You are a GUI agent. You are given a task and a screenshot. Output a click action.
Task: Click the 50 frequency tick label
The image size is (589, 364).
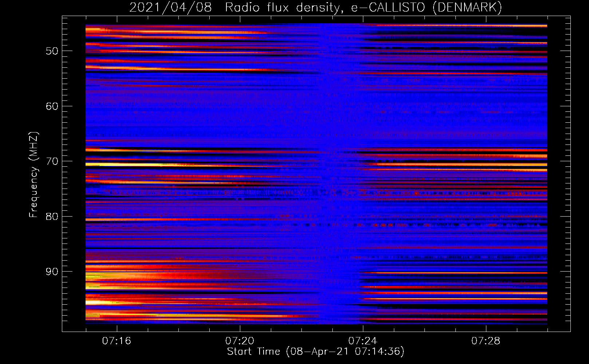(52, 51)
